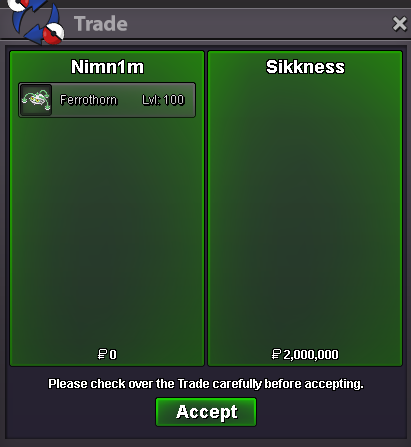Click the Pokédollar symbol under Nimn1m
411x447 pixels.
[102, 354]
